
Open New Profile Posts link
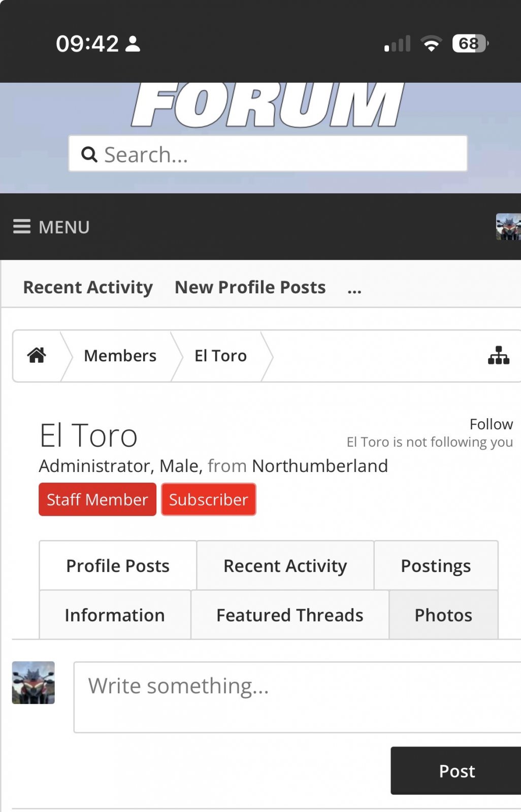tap(250, 287)
